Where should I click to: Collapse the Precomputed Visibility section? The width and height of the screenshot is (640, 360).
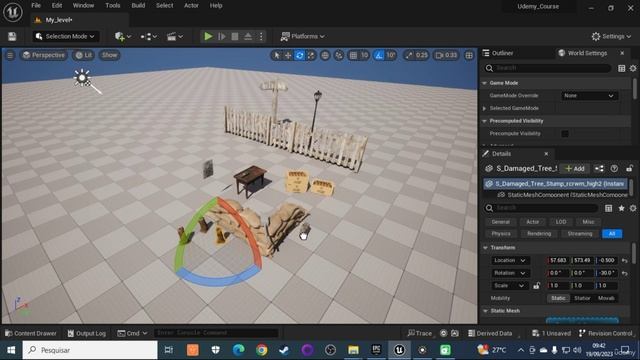click(x=485, y=121)
